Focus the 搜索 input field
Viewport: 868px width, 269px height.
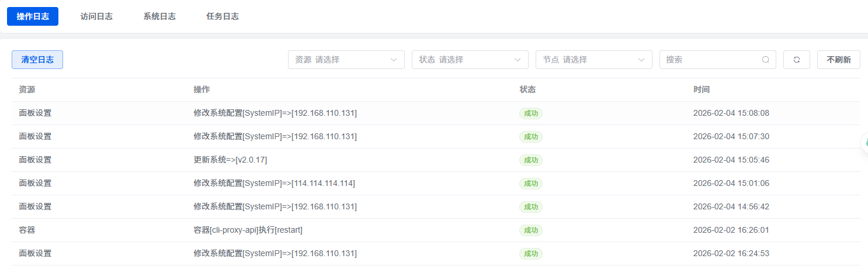tap(711, 60)
